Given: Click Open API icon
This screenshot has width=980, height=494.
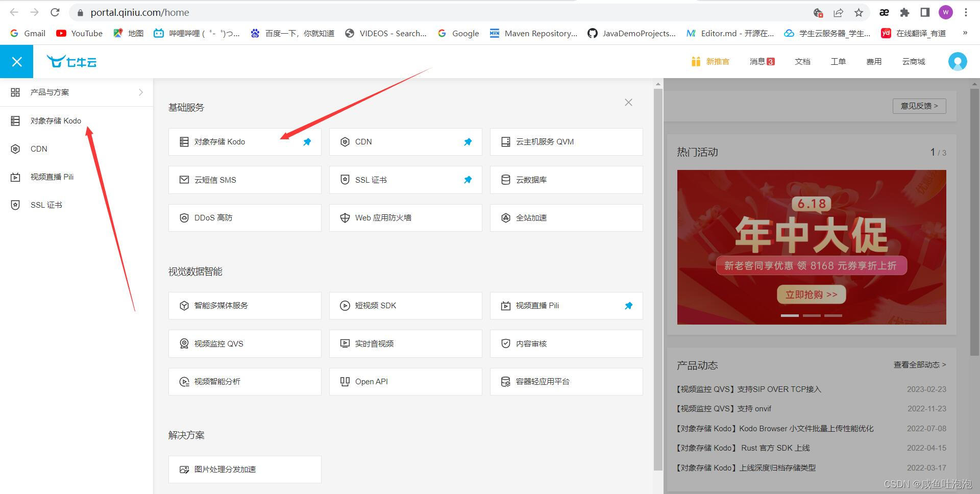Looking at the screenshot, I should (x=345, y=382).
